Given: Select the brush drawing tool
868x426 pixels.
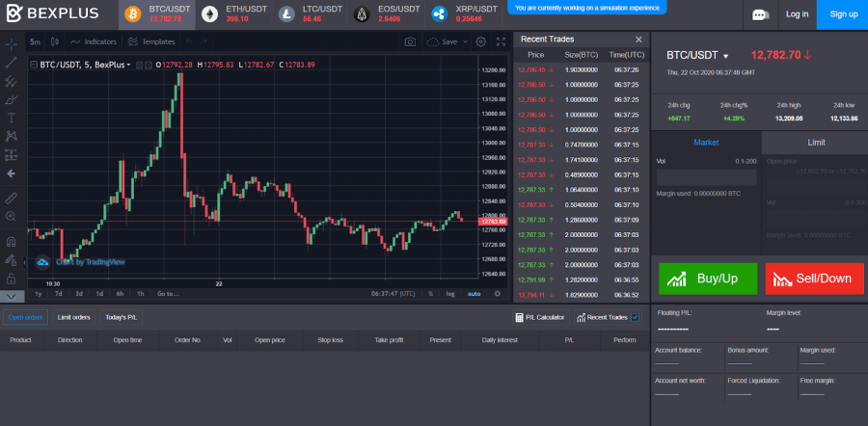Looking at the screenshot, I should (11, 100).
